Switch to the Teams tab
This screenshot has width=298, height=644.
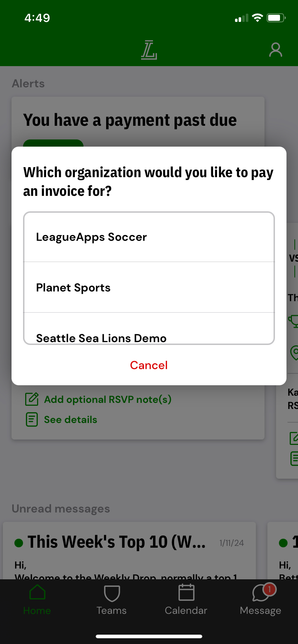112,599
